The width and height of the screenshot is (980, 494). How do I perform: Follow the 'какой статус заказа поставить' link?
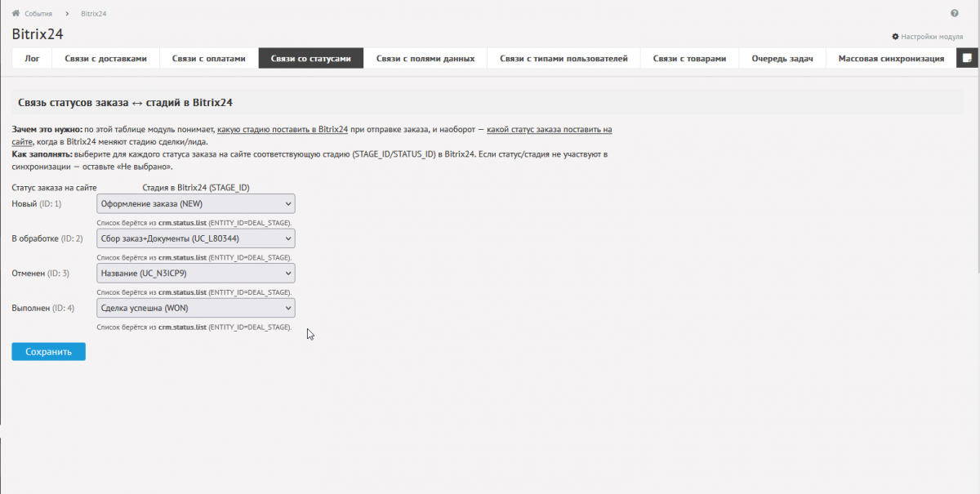(x=549, y=129)
